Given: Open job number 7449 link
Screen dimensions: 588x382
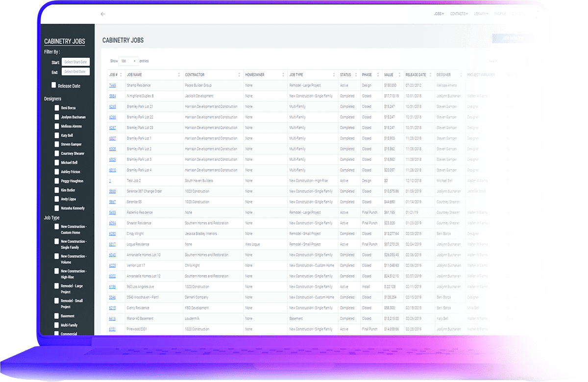Looking at the screenshot, I should pos(112,85).
